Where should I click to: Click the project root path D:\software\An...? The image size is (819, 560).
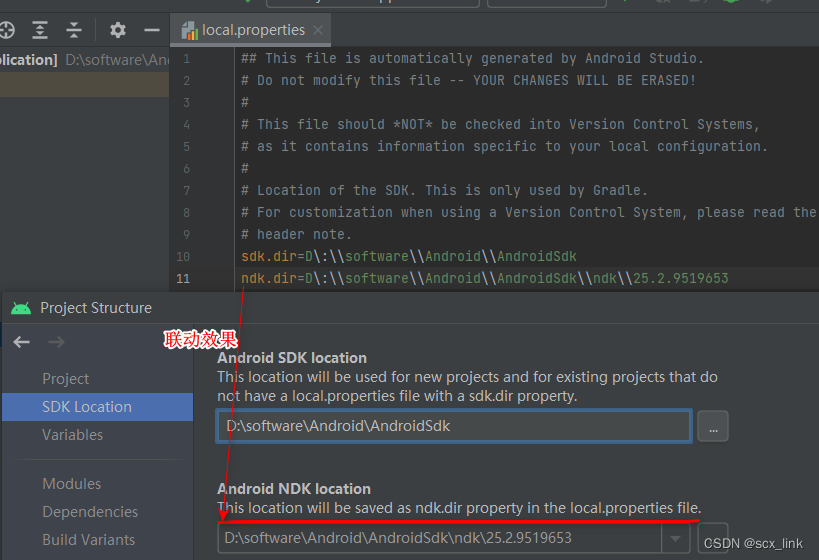117,60
